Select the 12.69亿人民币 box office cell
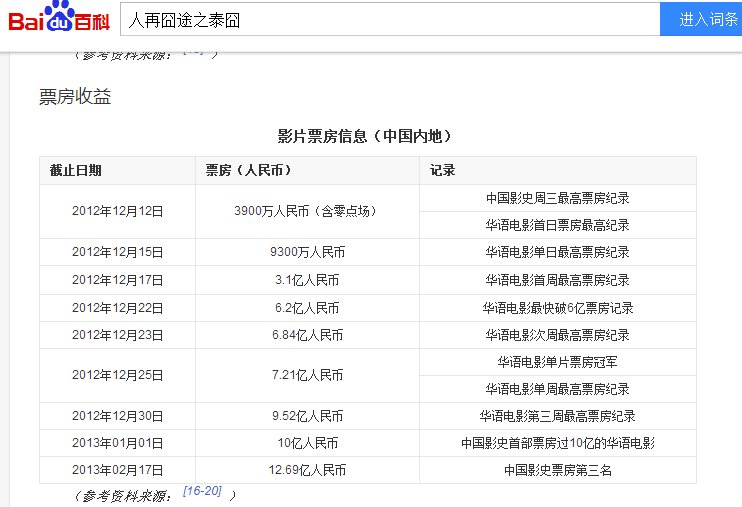Viewport: 742px width, 507px height. point(306,470)
